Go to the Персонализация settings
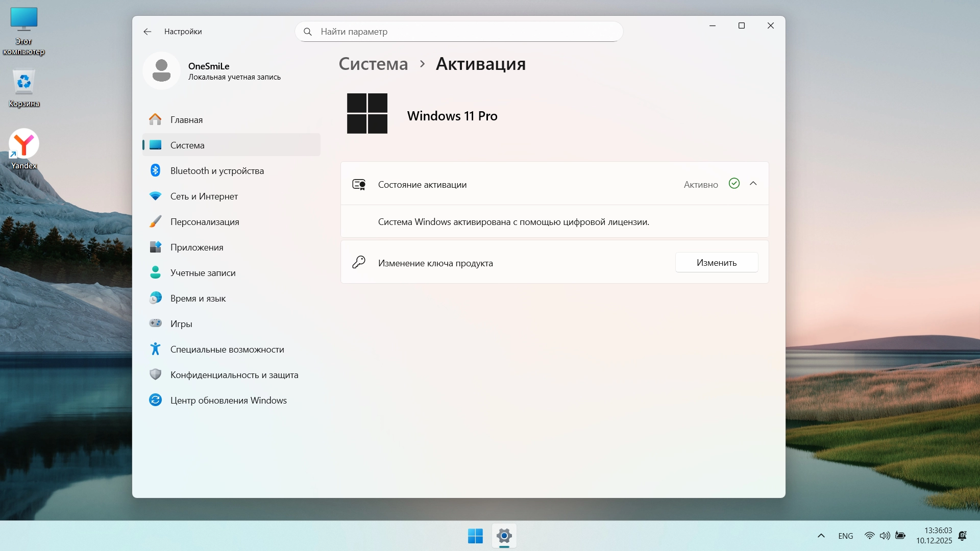 (x=204, y=222)
